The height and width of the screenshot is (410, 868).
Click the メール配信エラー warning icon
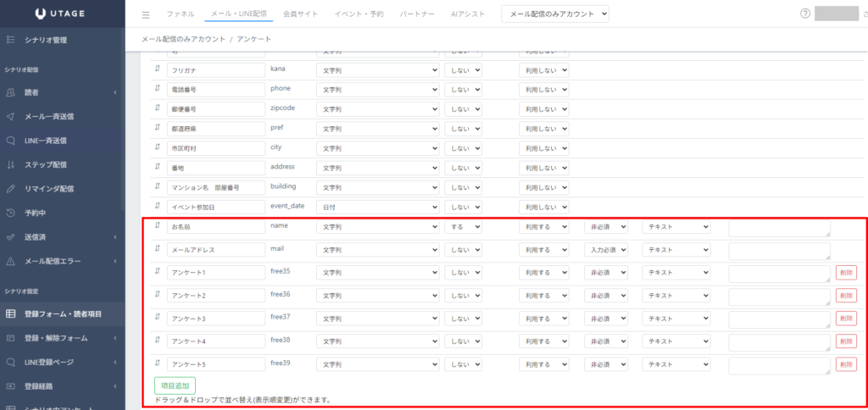[10, 261]
